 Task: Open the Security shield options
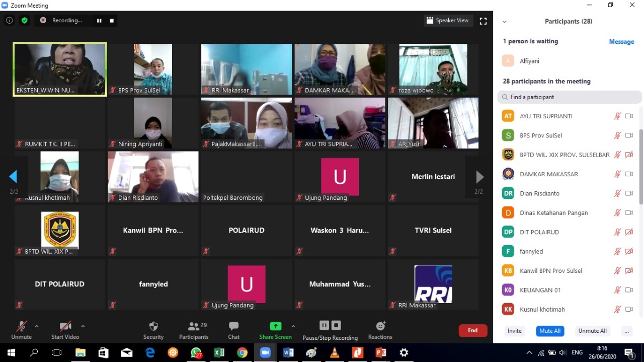pos(153,330)
